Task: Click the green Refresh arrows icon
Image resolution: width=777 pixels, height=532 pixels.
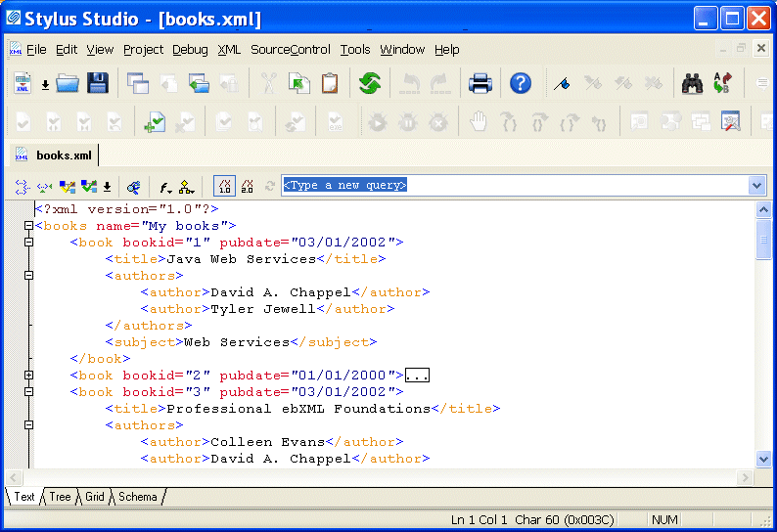Action: (x=369, y=84)
